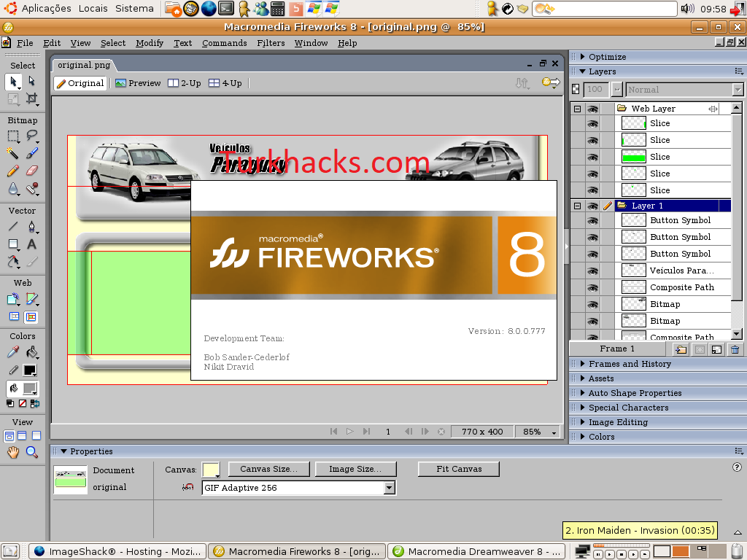Hide the Web Layer with its eye icon
The height and width of the screenshot is (560, 747).
[592, 109]
